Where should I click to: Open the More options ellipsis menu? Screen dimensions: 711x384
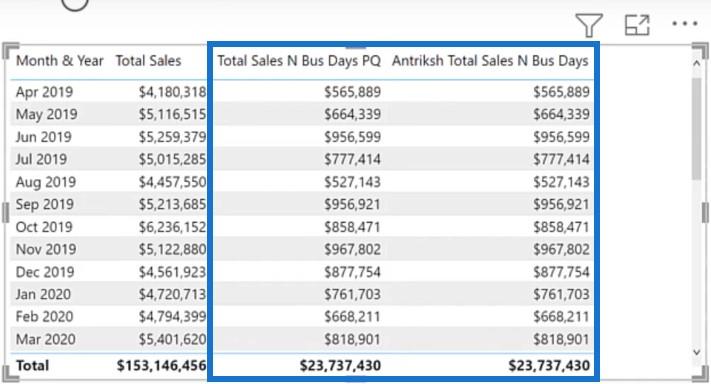(685, 24)
